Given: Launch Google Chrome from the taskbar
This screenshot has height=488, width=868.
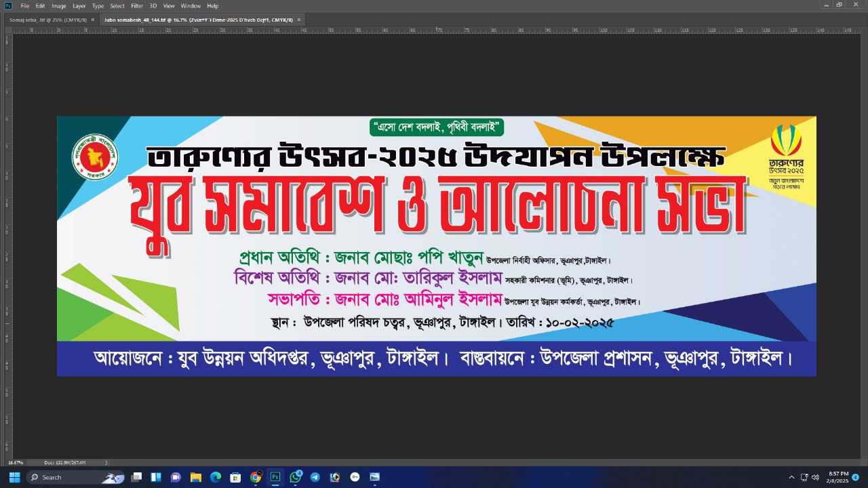Looking at the screenshot, I should click(x=256, y=478).
